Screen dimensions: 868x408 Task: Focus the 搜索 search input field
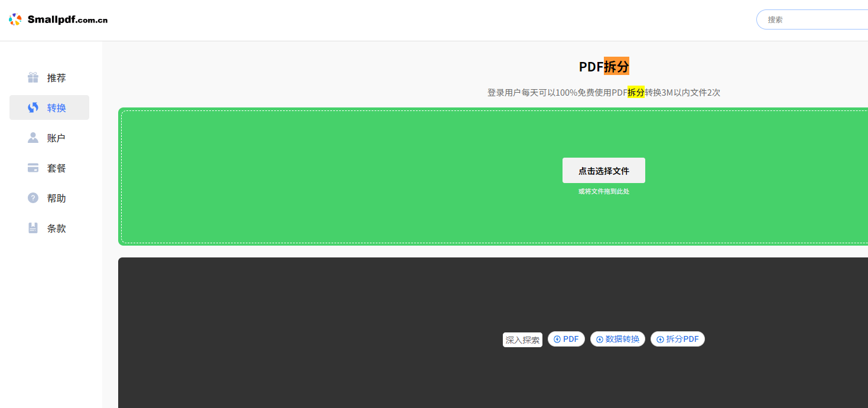(x=815, y=19)
